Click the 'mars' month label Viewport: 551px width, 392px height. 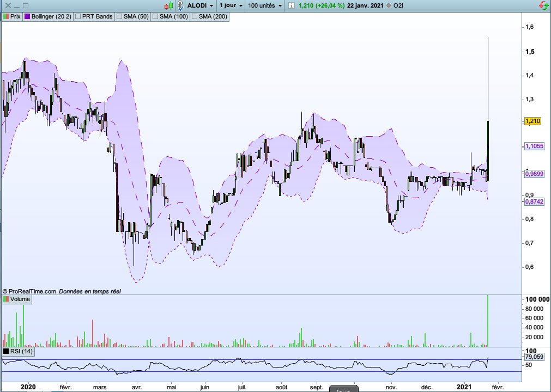[100, 388]
